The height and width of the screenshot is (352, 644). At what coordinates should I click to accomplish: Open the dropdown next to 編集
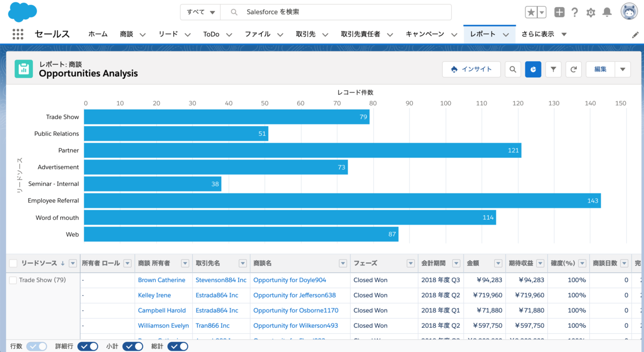[623, 69]
